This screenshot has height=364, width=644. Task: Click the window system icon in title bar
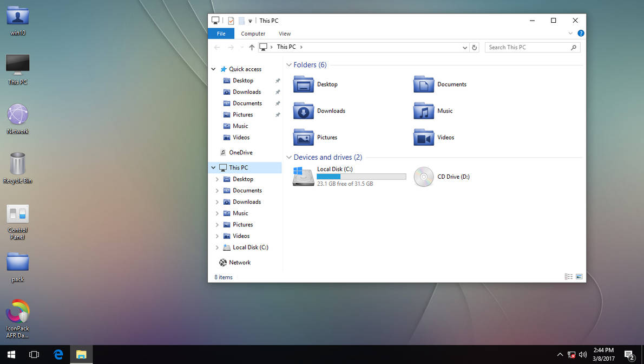click(215, 20)
